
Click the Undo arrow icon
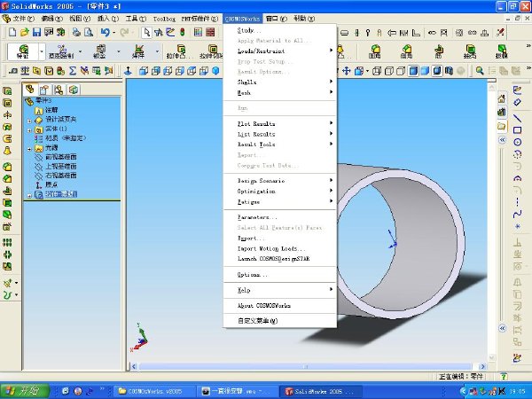coord(106,32)
